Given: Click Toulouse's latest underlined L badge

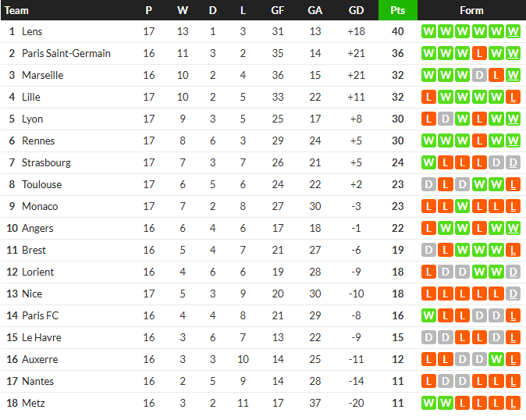Looking at the screenshot, I should (x=513, y=184).
